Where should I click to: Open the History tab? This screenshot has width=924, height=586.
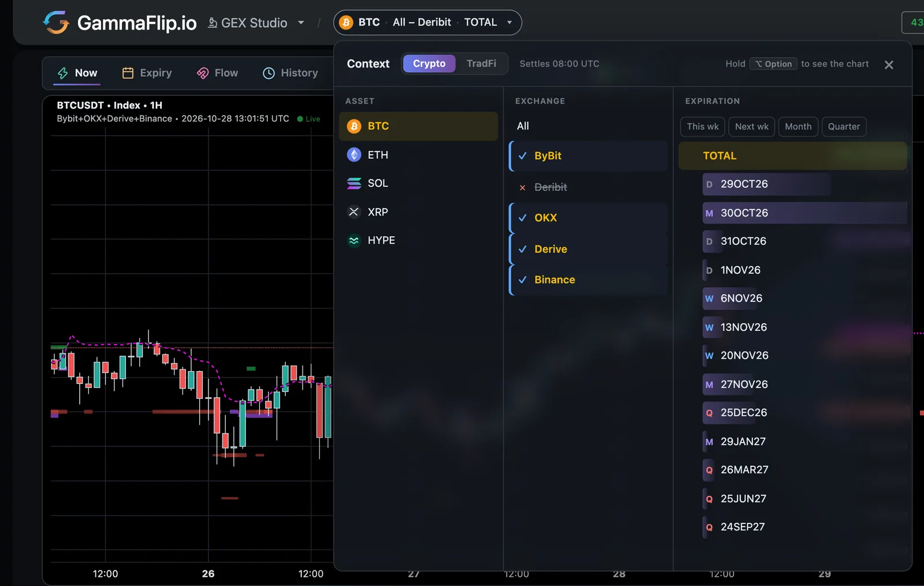point(290,73)
